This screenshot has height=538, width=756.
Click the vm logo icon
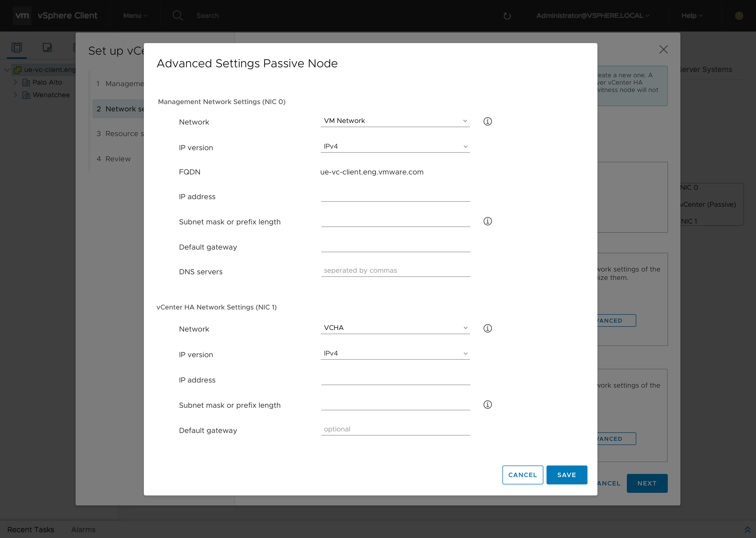coord(22,16)
